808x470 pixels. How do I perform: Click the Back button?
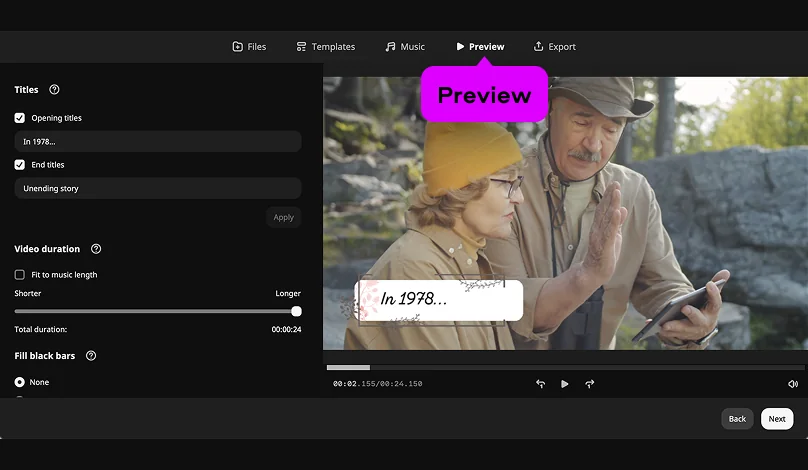737,419
